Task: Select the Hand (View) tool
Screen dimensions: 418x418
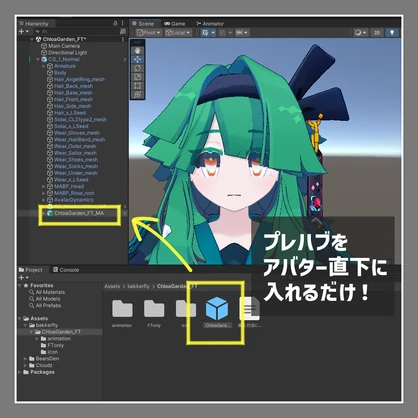Action: (137, 51)
